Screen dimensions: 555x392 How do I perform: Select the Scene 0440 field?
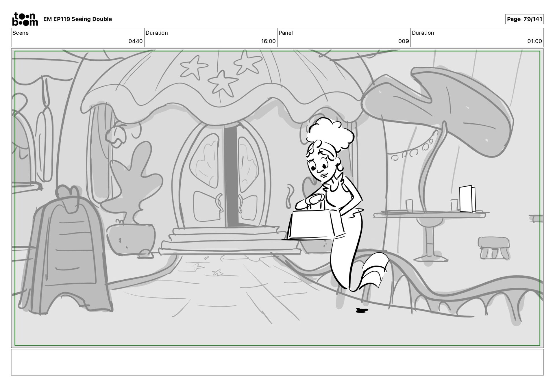tap(77, 38)
